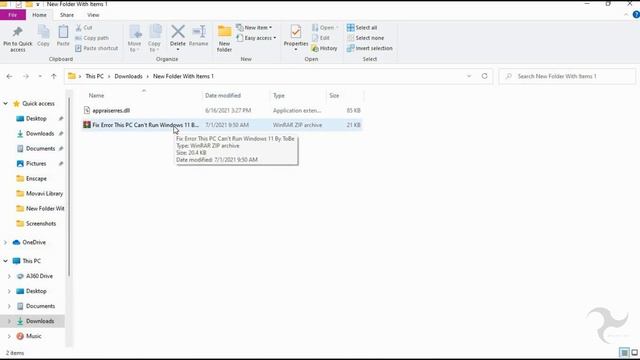Select the appraiserres.dll file
The image size is (640, 360).
[222, 111]
